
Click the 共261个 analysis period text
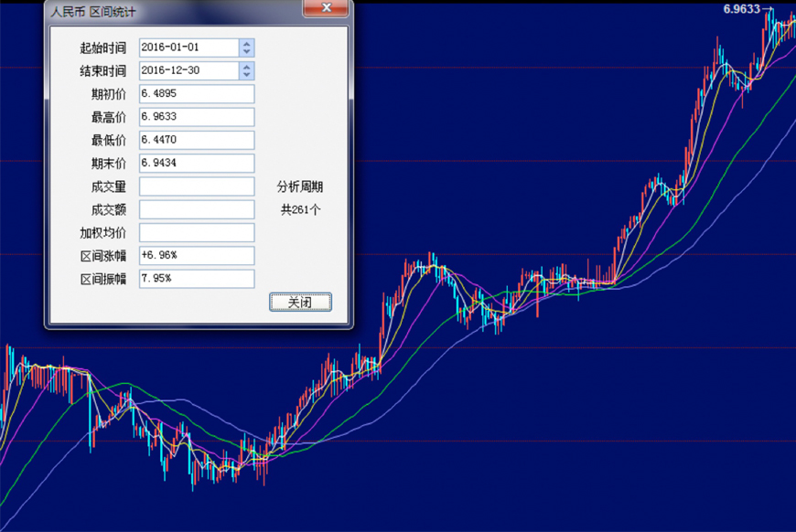[x=300, y=209]
